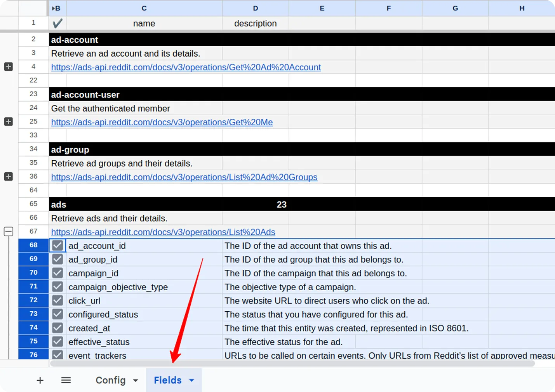
Task: Open the all sheets list icon
Action: coord(66,380)
